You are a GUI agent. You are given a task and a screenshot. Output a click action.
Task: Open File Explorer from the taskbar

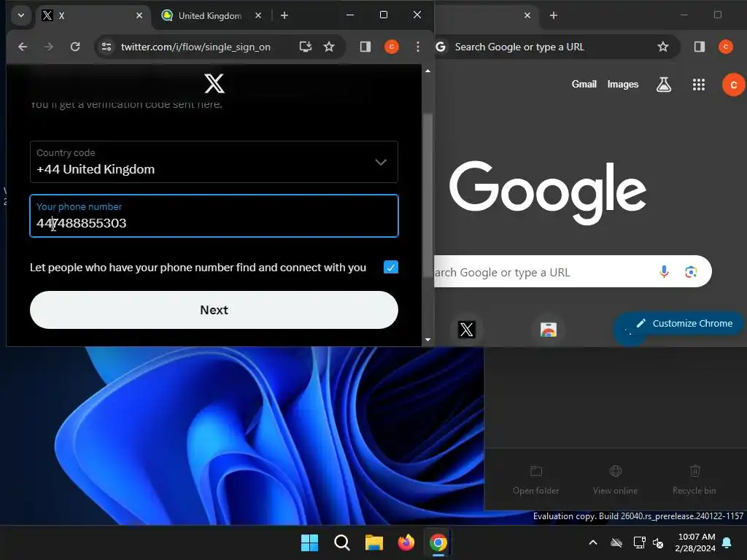[x=374, y=542]
